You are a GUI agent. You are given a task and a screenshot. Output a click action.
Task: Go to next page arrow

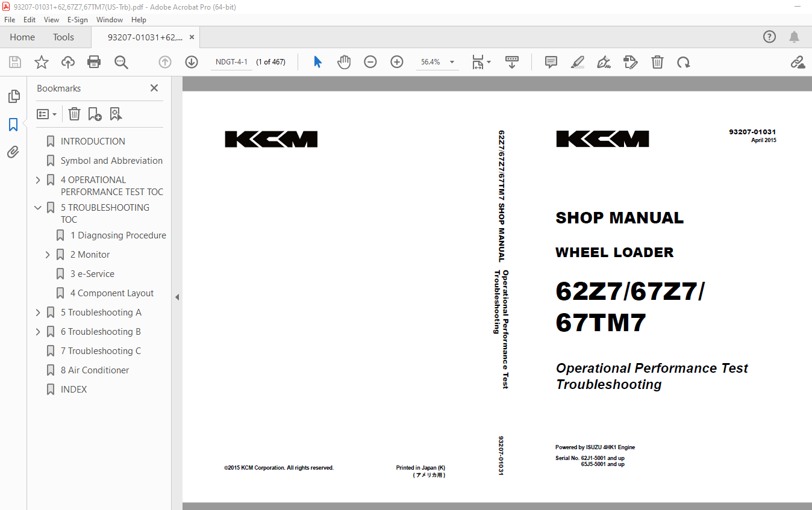[x=192, y=62]
